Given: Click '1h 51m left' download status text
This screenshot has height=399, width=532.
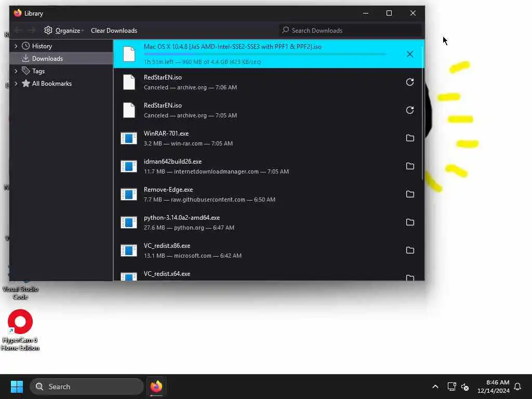Looking at the screenshot, I should [202, 62].
